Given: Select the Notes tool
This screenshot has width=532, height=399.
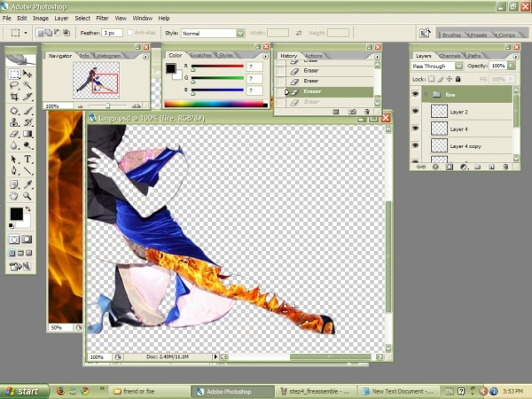Looking at the screenshot, I should click(x=14, y=184).
